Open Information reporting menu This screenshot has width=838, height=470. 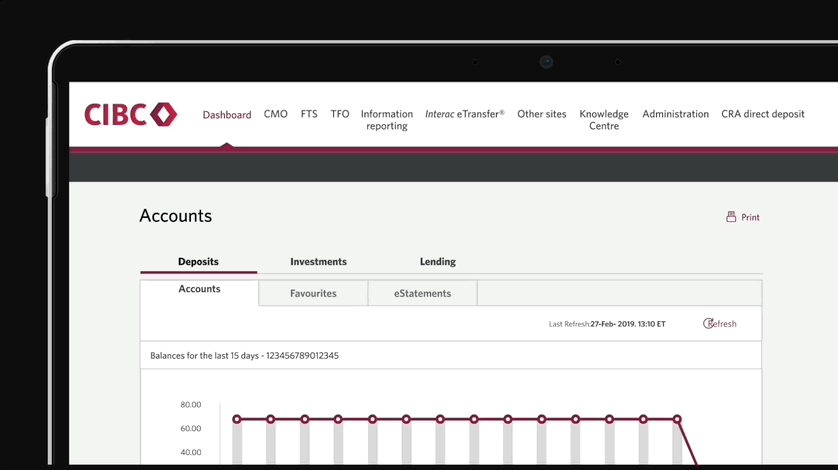coord(387,120)
